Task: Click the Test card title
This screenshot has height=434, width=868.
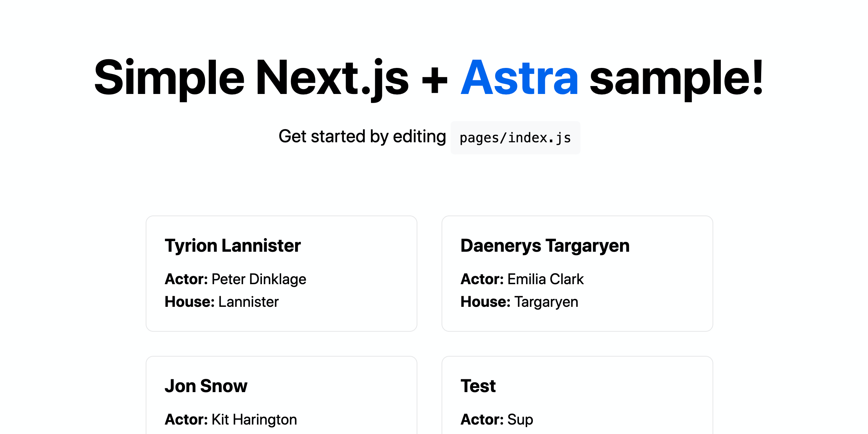Action: [478, 386]
